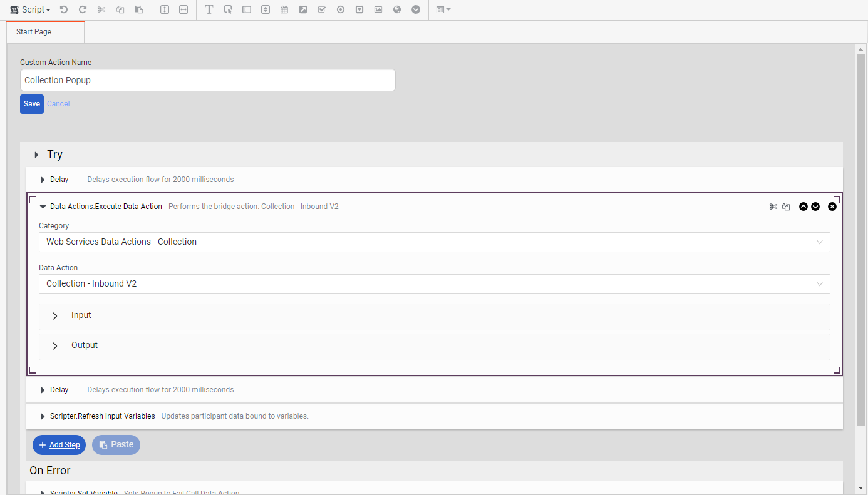Click the 'Data Action' field label
The width and height of the screenshot is (868, 495).
tap(58, 268)
